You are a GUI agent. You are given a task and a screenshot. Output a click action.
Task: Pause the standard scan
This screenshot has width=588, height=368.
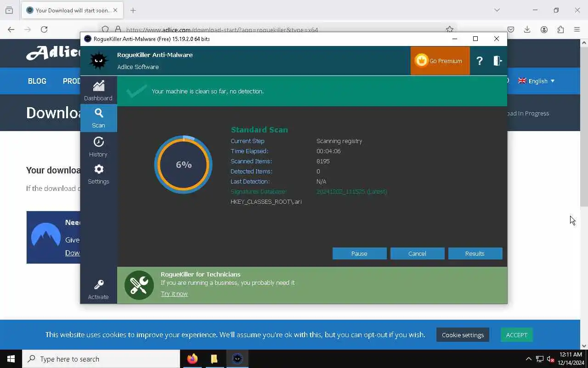(359, 253)
